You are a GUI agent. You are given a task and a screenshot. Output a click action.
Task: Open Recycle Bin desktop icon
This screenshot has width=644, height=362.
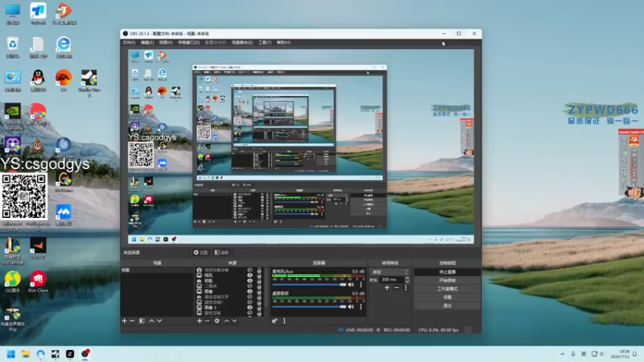13,47
